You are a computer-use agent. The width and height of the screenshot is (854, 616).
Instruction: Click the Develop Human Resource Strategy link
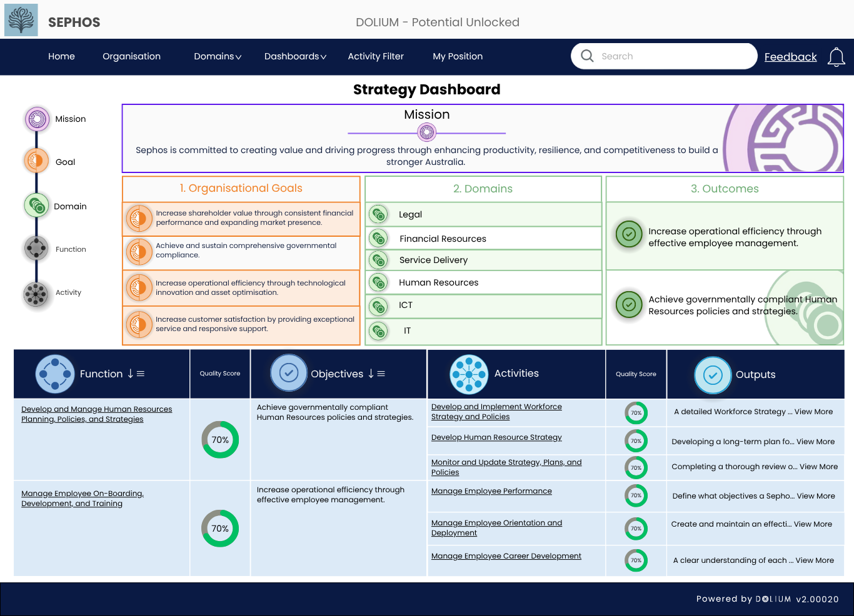pyautogui.click(x=496, y=437)
